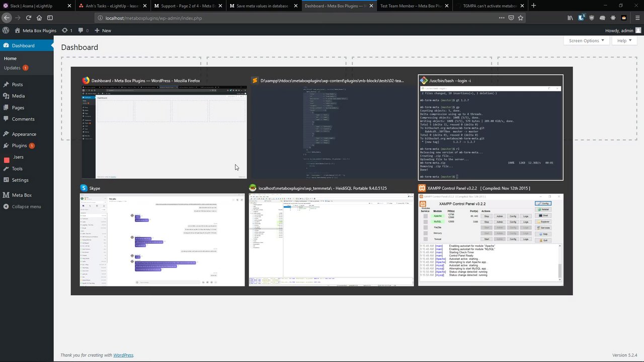Click the XAMPP icon in the task switcher
The width and height of the screenshot is (644, 362).
tap(422, 188)
